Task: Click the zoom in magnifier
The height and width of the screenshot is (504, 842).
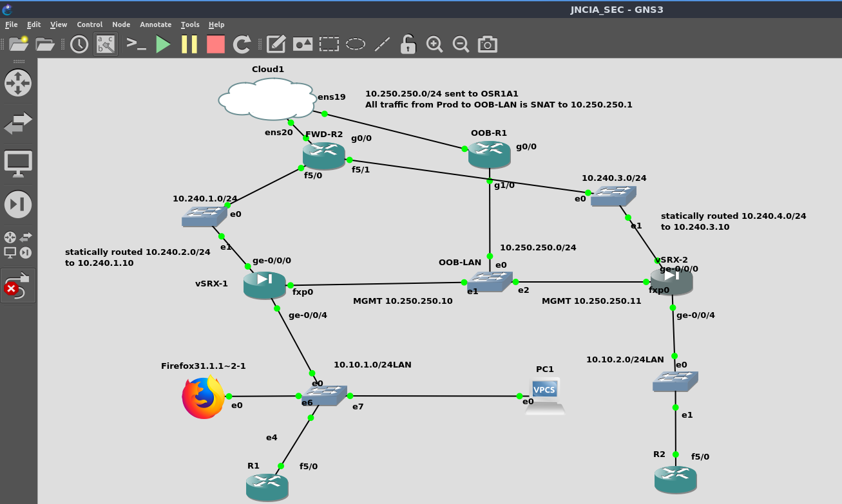Action: pos(434,44)
